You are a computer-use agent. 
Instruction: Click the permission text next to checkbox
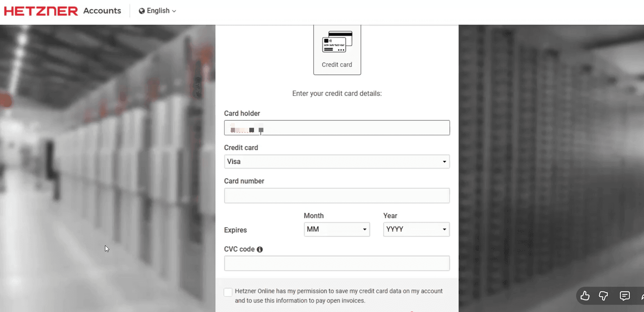339,296
